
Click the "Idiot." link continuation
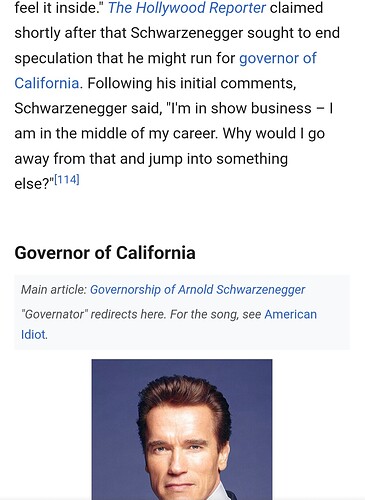pos(34,334)
